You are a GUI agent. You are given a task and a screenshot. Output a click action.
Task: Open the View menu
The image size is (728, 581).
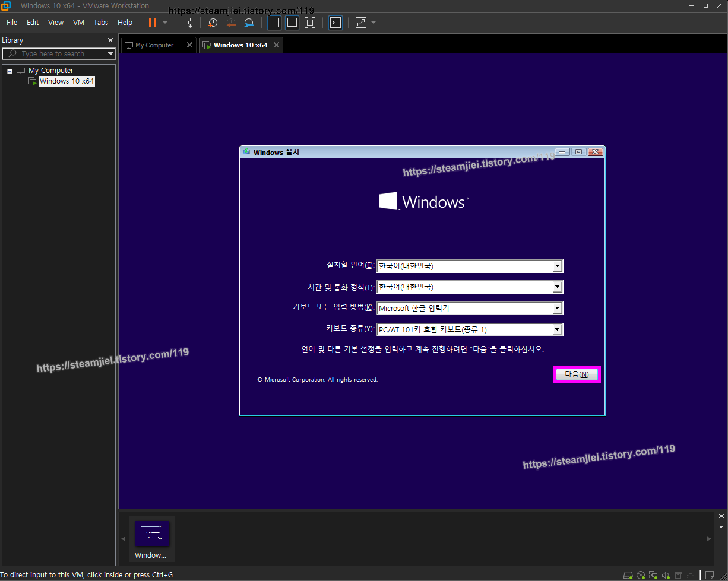click(x=56, y=22)
